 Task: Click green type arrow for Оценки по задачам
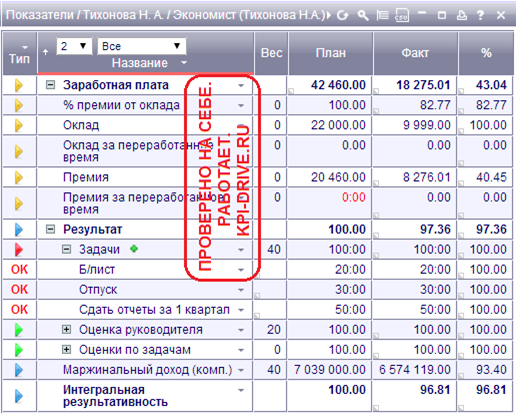[19, 350]
